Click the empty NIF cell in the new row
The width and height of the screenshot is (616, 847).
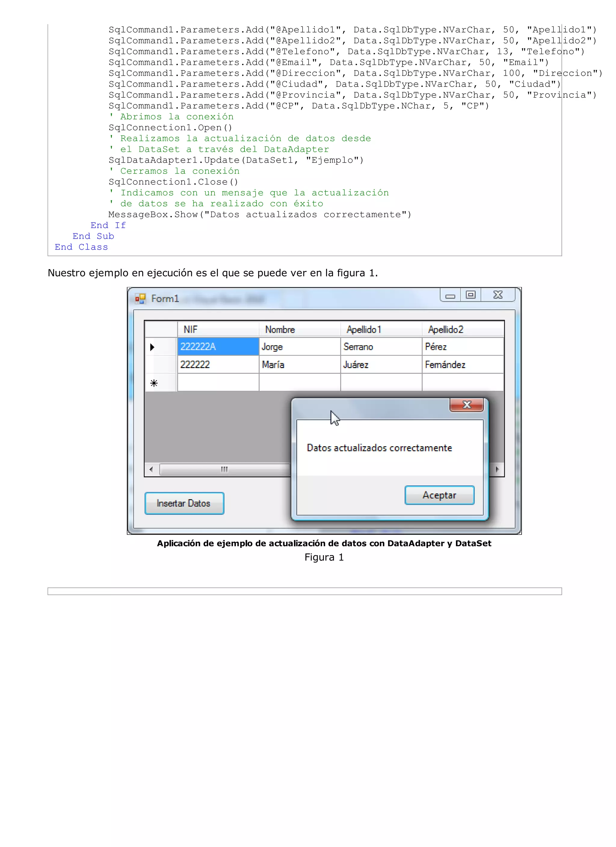(x=218, y=382)
